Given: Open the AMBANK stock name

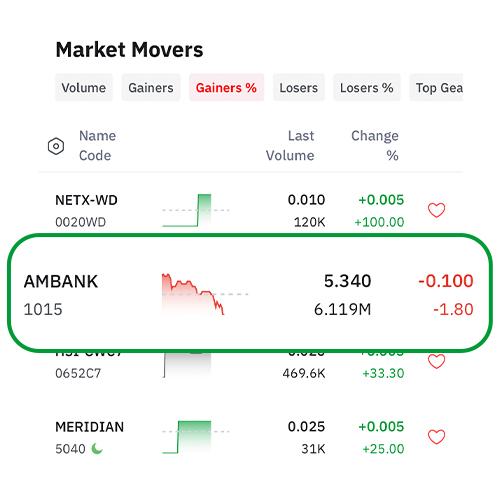Looking at the screenshot, I should coord(61,281).
